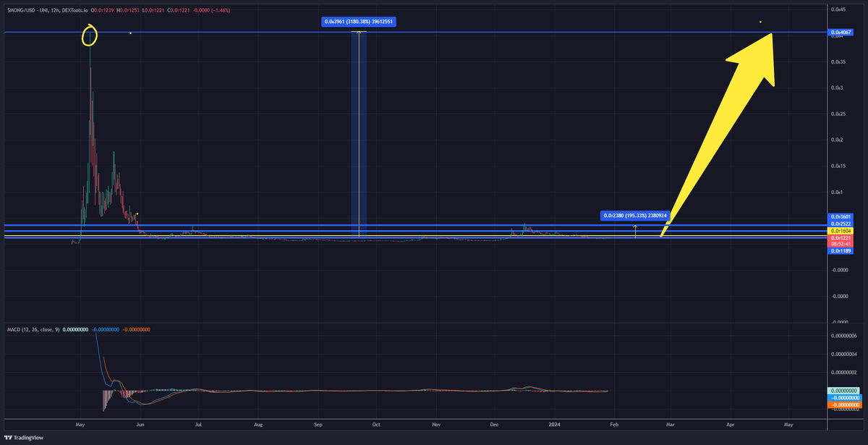Viewport: 868px width, 445px height.
Task: Click the 08:52:41 bar countdown
Action: tap(841, 244)
